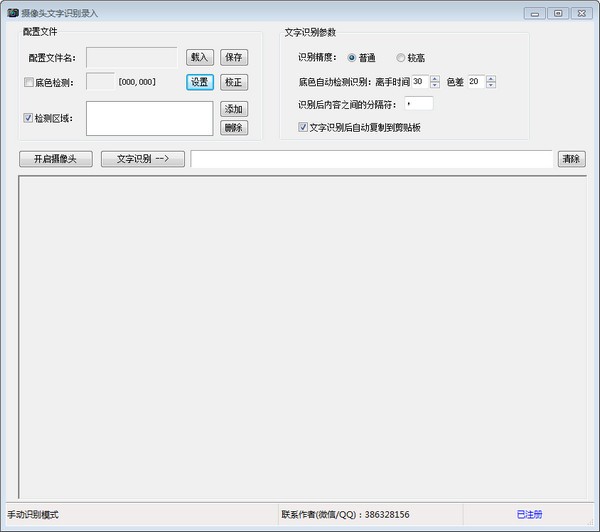This screenshot has height=532, width=600.
Task: Click the 配置文件名 text field
Action: (x=132, y=57)
